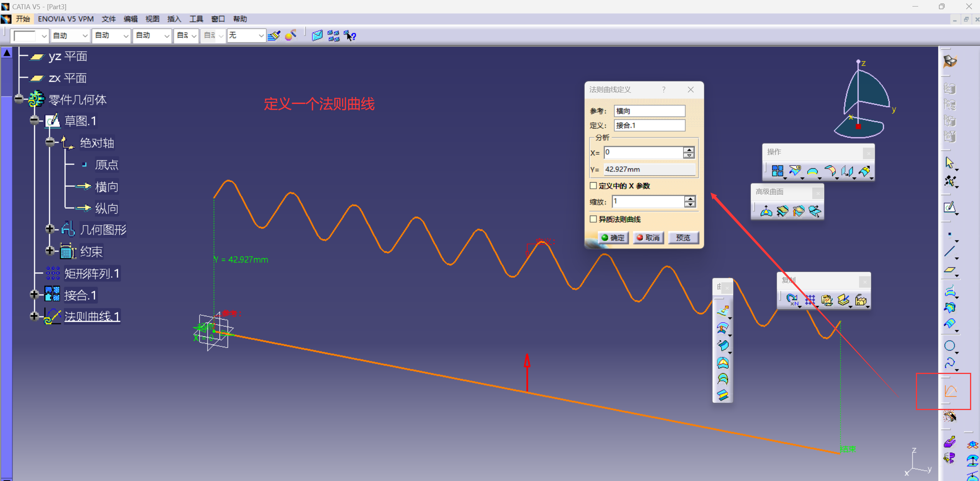Click the rectangular pattern icon in 复制 toolbar
Screen dimensions: 980x481
coord(810,300)
